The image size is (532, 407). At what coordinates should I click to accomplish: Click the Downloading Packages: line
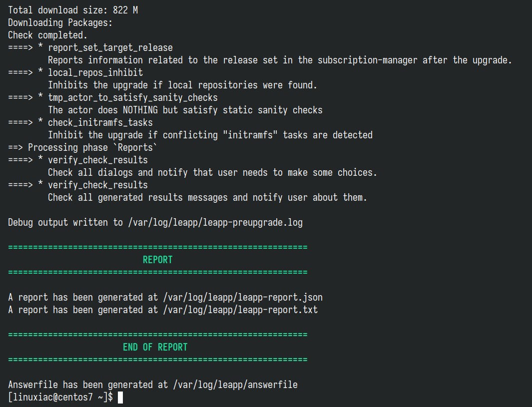click(60, 23)
